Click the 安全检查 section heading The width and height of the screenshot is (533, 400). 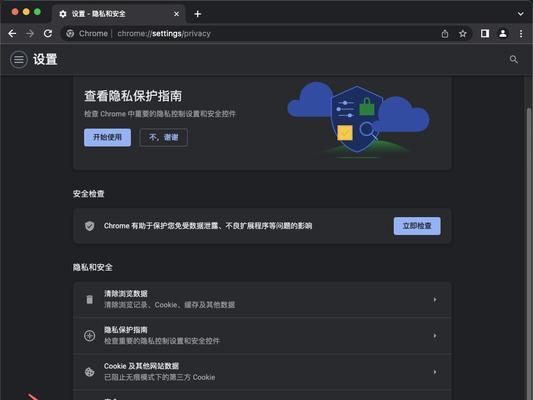(x=88, y=194)
